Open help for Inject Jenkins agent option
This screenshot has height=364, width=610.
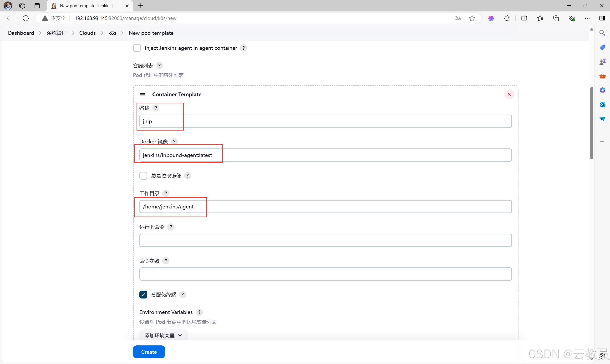tap(244, 48)
